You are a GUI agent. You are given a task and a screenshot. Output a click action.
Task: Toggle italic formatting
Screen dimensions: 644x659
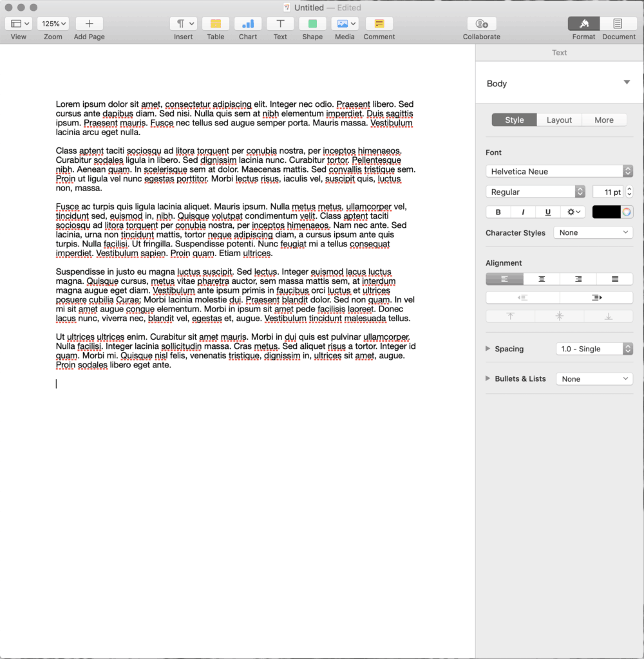pyautogui.click(x=523, y=212)
